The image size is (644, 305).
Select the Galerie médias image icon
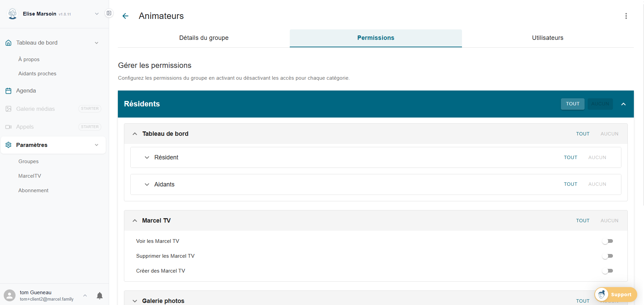pyautogui.click(x=8, y=109)
